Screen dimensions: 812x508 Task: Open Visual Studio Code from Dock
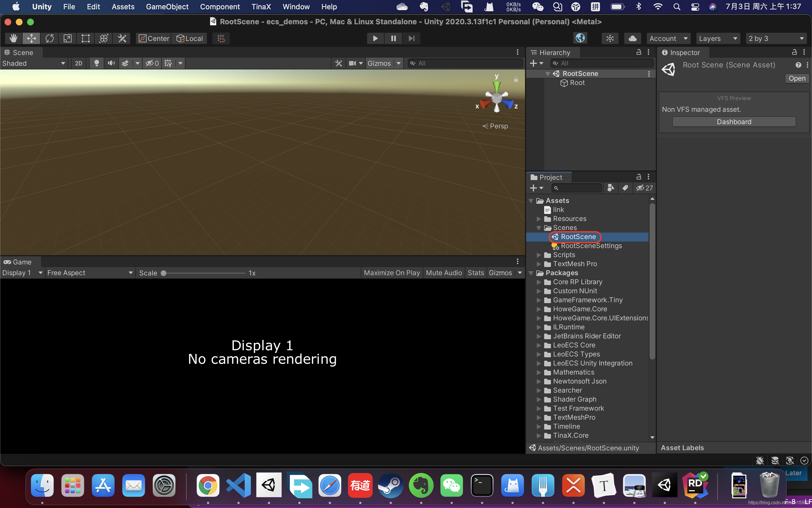238,485
